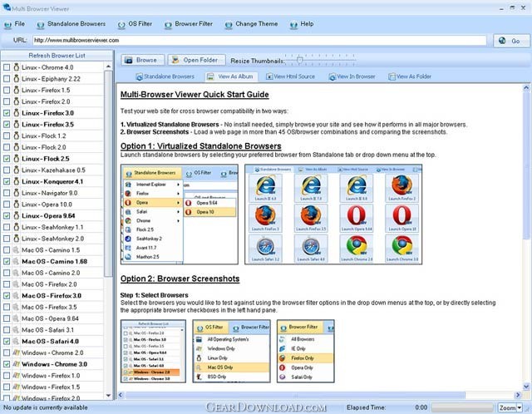Click the URL input field

click(259, 41)
